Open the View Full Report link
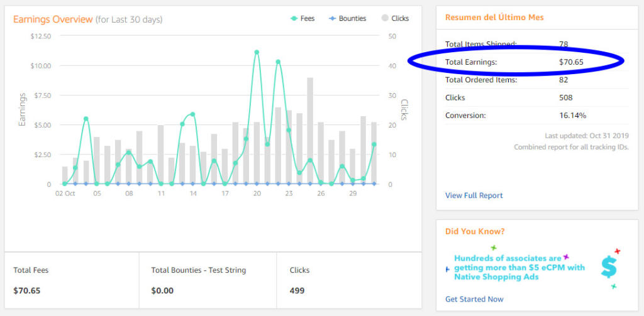This screenshot has width=644, height=316. click(474, 195)
